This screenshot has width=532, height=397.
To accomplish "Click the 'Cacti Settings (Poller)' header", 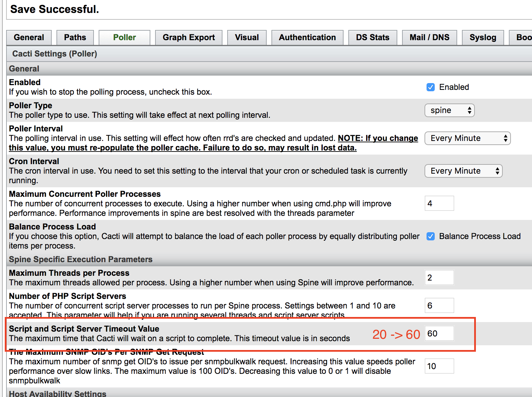I will (55, 54).
